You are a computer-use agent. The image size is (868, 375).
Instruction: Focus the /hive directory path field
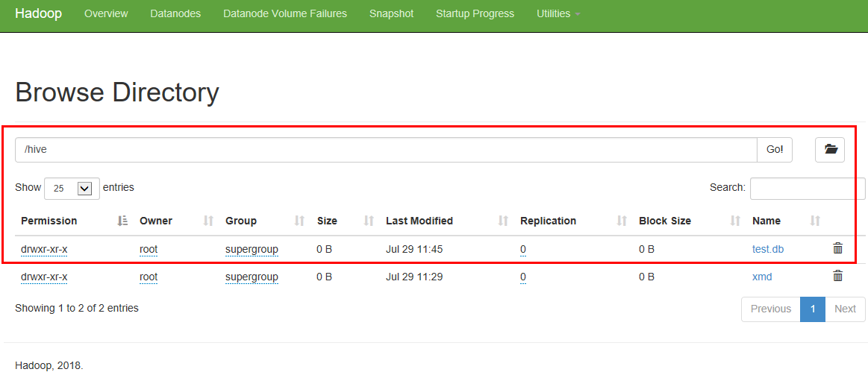pyautogui.click(x=386, y=150)
